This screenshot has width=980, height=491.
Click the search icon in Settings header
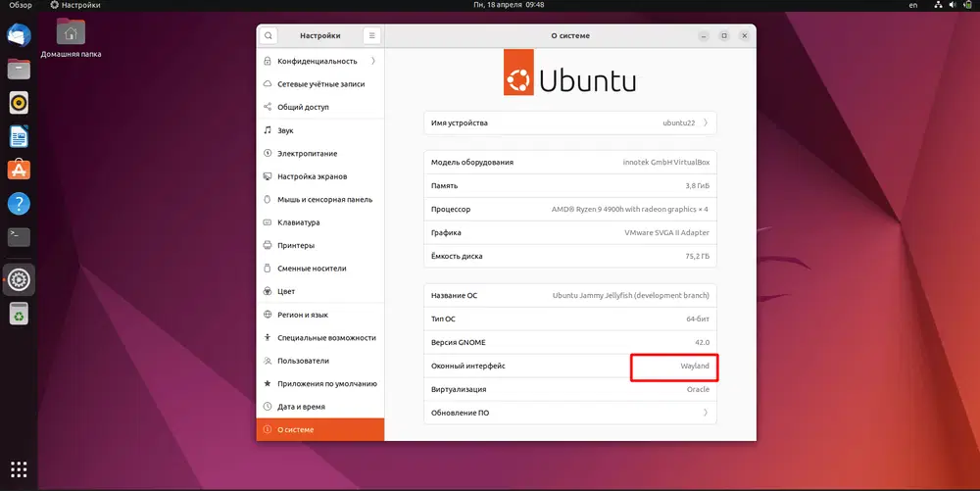269,35
